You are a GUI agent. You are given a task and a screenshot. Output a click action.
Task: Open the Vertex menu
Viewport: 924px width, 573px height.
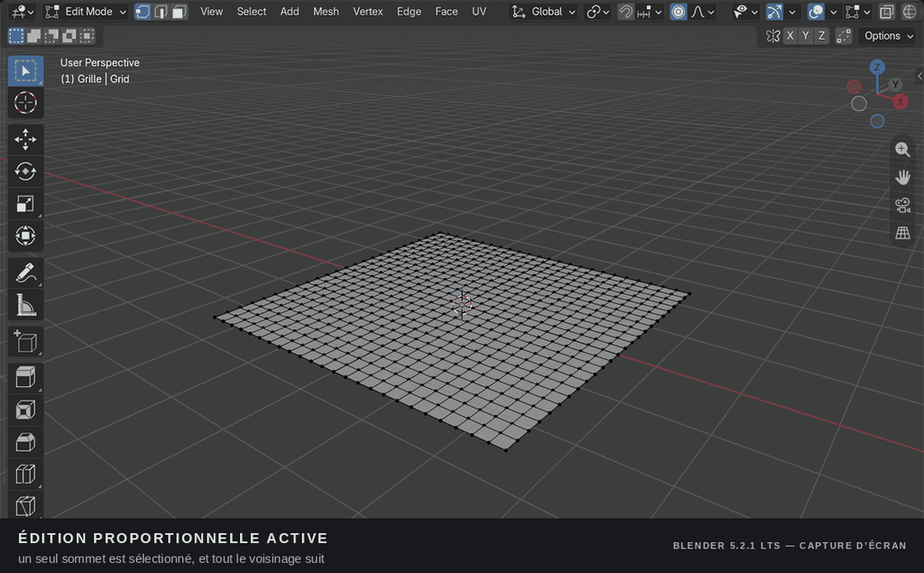tap(368, 12)
